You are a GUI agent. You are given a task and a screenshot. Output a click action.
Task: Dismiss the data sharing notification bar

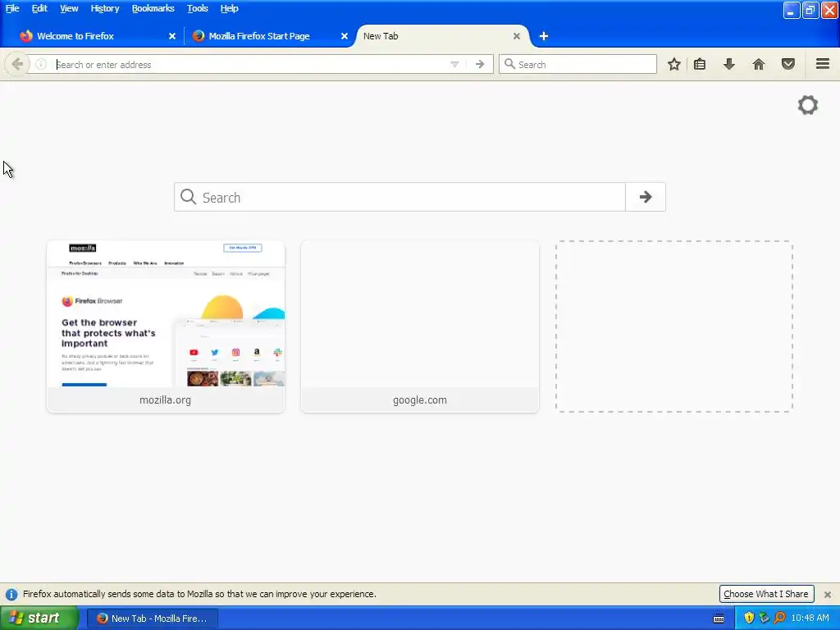[x=828, y=594]
